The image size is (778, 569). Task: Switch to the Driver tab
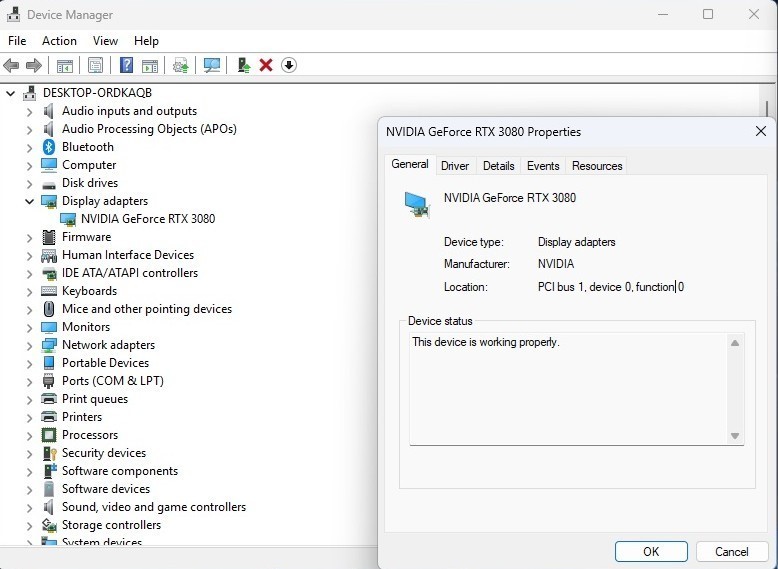(x=455, y=166)
